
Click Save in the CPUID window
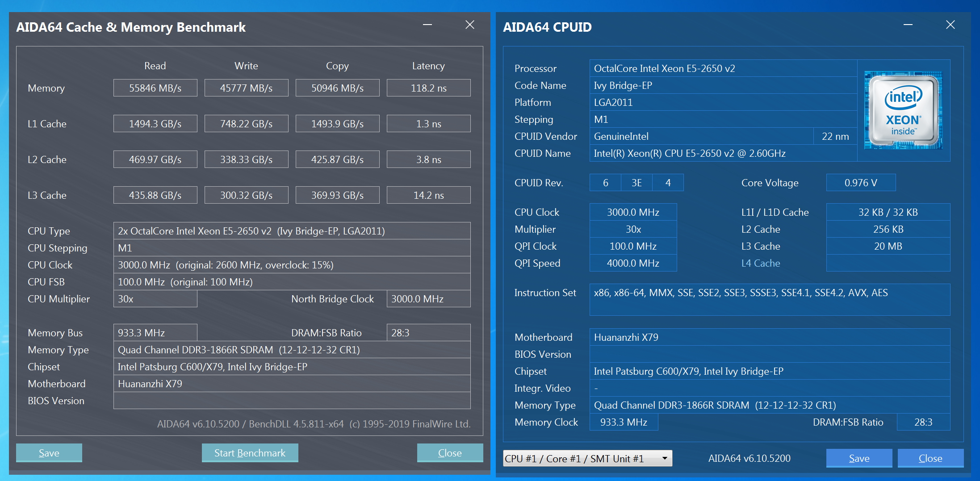[859, 458]
